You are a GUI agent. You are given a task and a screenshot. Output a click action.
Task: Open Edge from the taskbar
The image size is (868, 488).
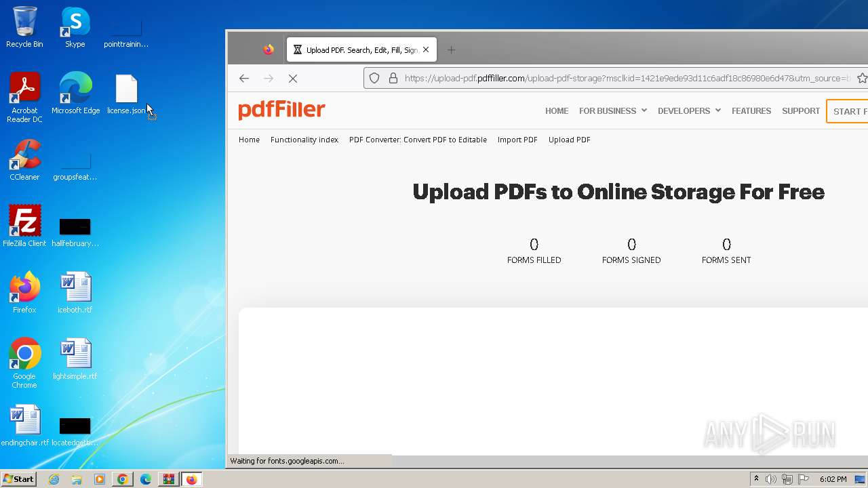(146, 479)
